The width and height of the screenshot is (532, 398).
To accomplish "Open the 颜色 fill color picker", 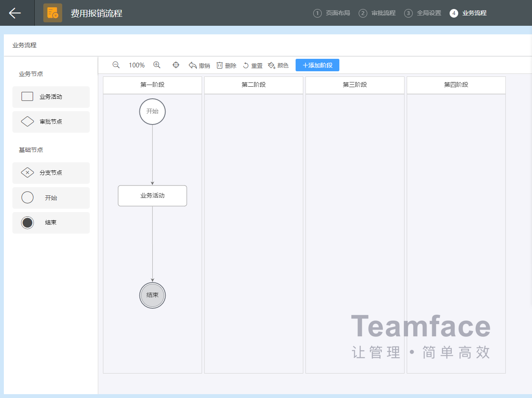I will 278,65.
